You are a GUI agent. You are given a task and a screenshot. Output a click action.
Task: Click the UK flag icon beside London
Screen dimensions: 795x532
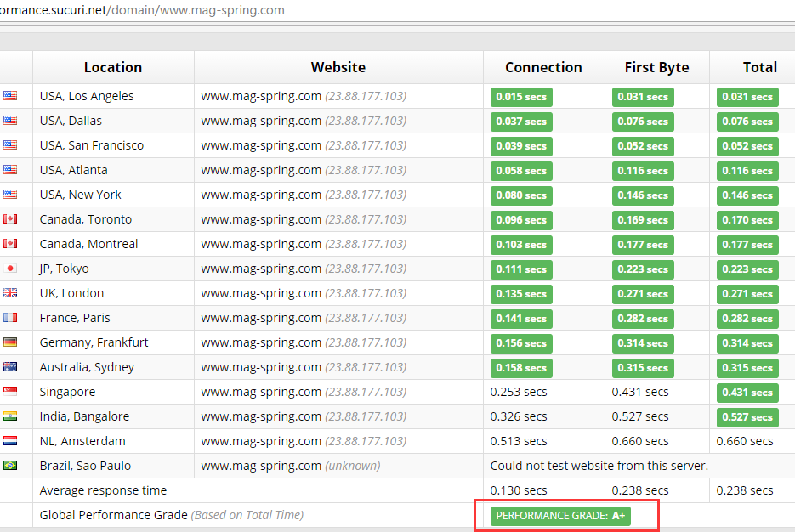point(10,293)
